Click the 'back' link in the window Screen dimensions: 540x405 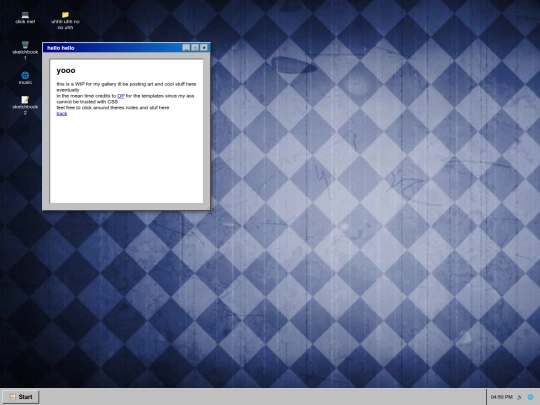(62, 114)
